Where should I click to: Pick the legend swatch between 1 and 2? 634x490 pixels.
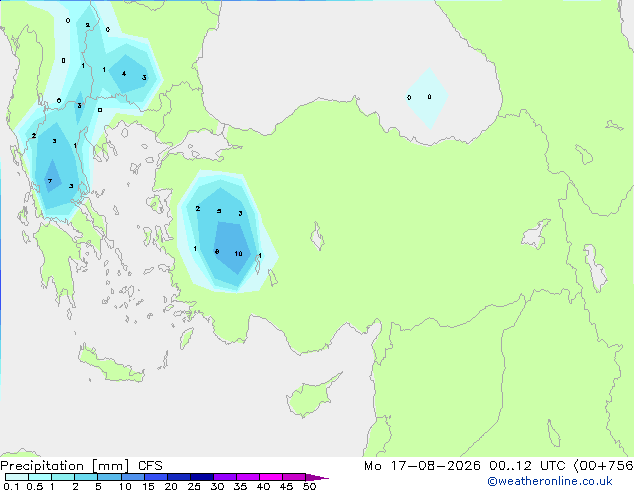pyautogui.click(x=63, y=477)
